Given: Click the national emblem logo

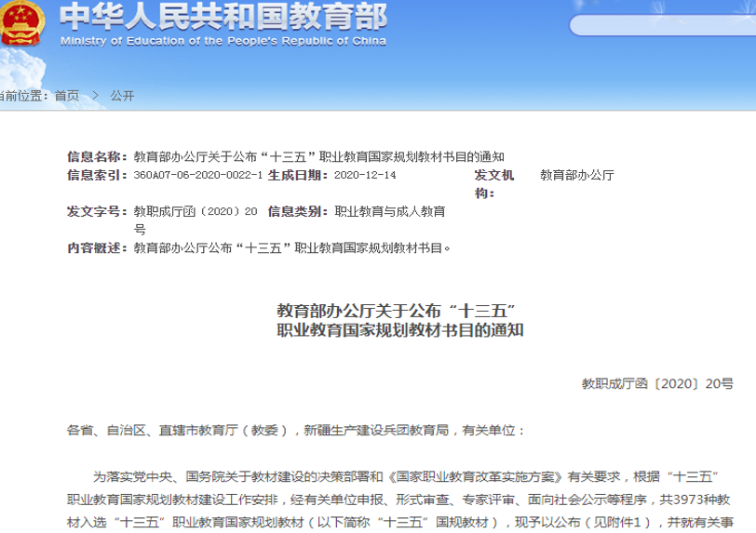Looking at the screenshot, I should point(20,24).
